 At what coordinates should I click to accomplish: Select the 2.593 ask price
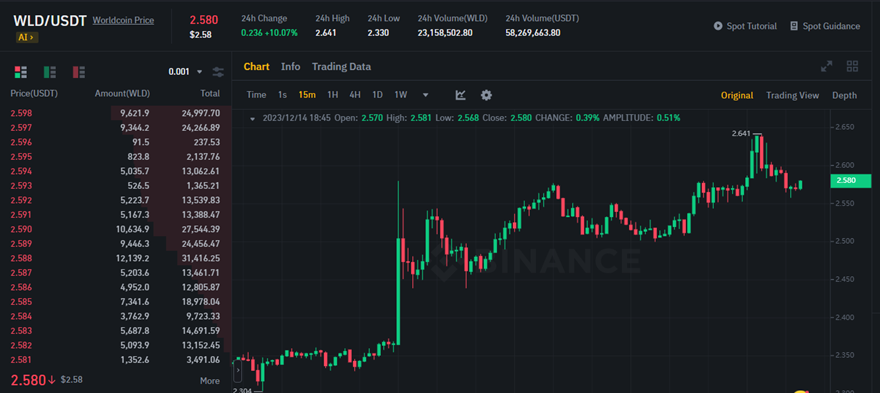tap(21, 186)
